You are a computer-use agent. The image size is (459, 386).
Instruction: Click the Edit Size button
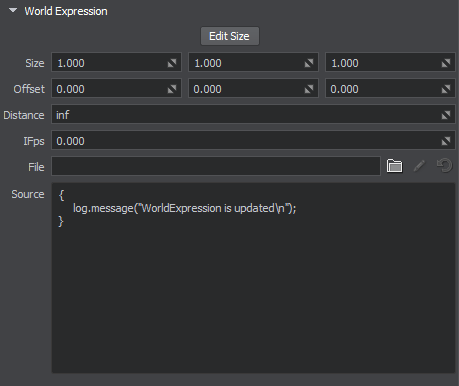click(229, 36)
